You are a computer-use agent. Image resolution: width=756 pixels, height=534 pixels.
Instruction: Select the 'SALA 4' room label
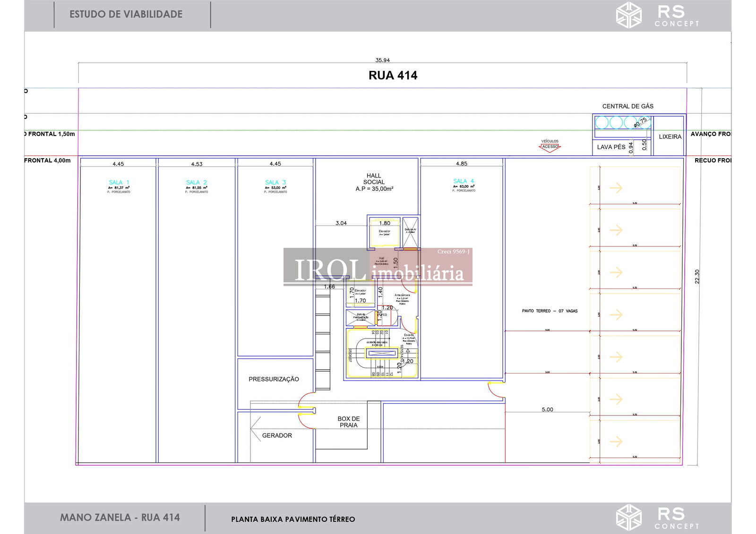point(463,181)
